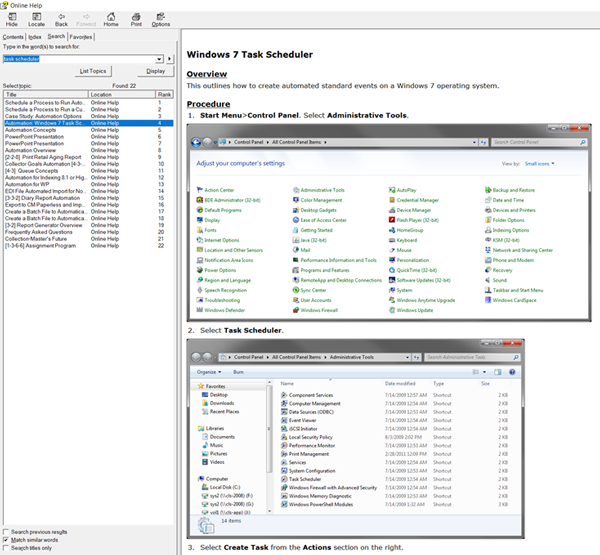Open the Options toolbar icon
The width and height of the screenshot is (600, 555).
(x=161, y=20)
